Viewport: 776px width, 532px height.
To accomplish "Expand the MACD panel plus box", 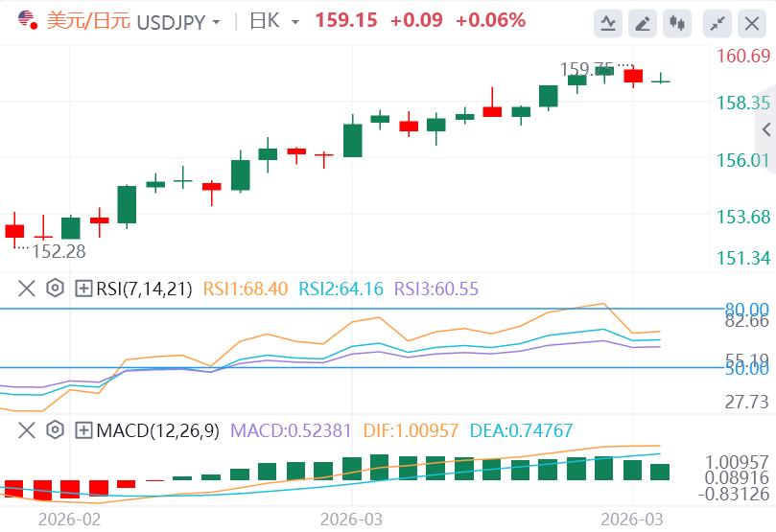I will tap(83, 430).
